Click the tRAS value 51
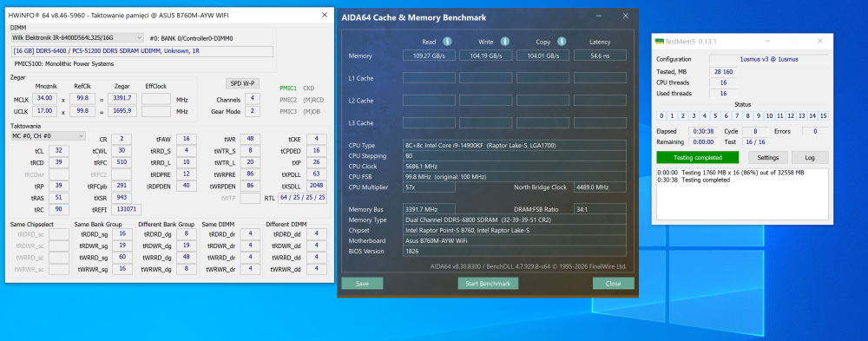This screenshot has width=868, height=341. pyautogui.click(x=59, y=198)
